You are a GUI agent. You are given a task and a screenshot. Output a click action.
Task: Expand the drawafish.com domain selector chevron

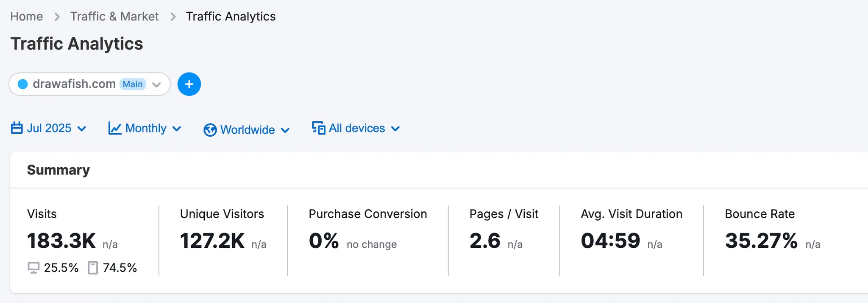point(156,84)
